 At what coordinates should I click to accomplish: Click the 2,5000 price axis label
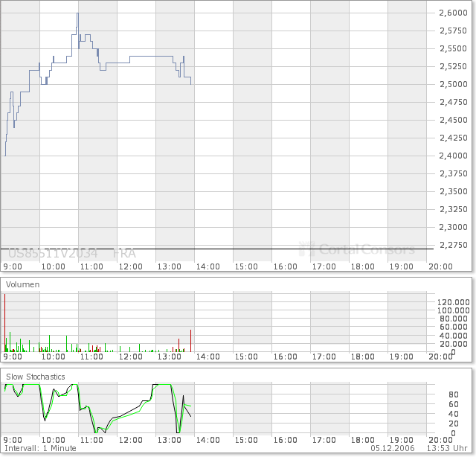pos(453,84)
